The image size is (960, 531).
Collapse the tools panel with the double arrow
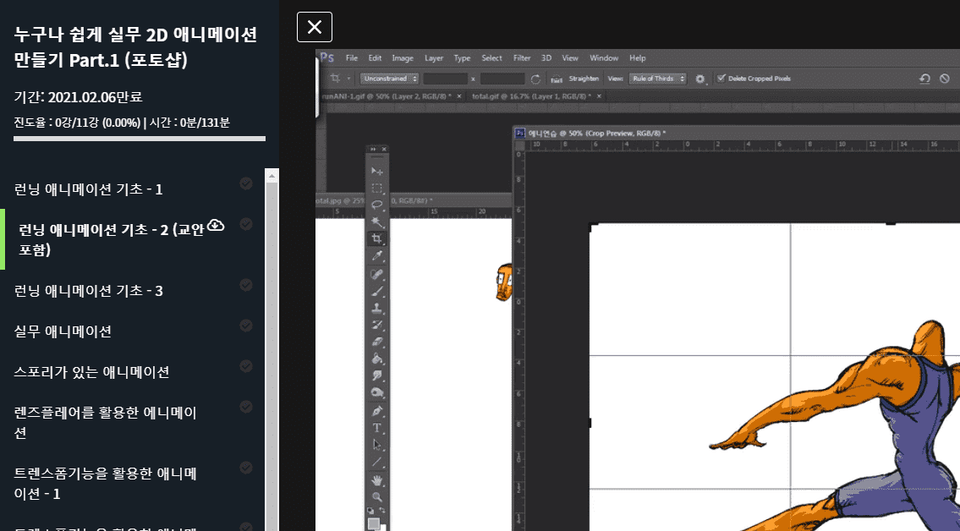pos(373,149)
